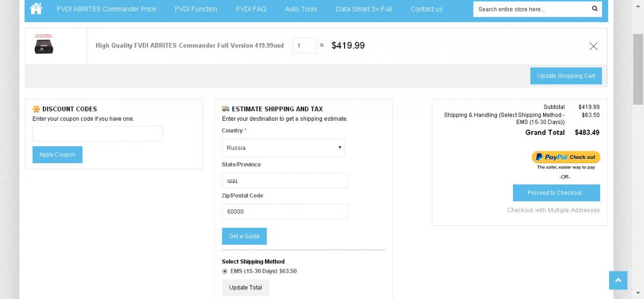Open the Country dropdown showing Russia

pos(283,148)
